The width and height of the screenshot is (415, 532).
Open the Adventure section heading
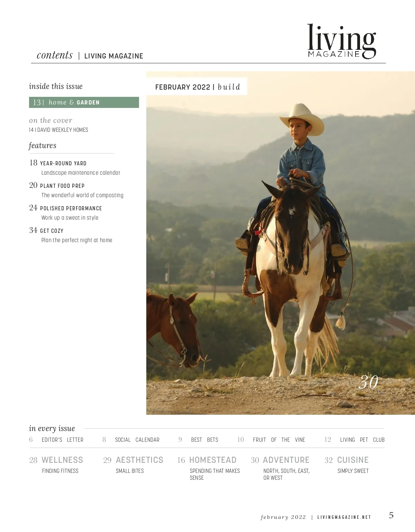click(286, 460)
